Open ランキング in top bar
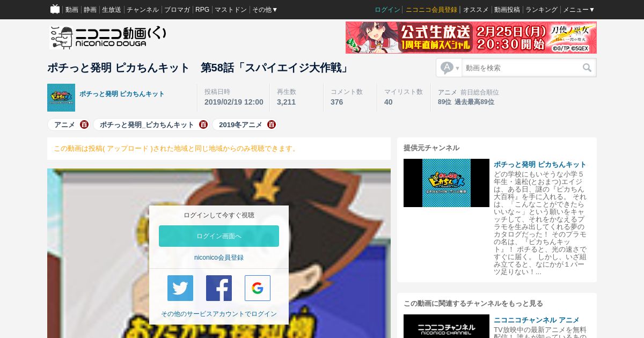Viewport: 644px width, 338px height. [541, 10]
